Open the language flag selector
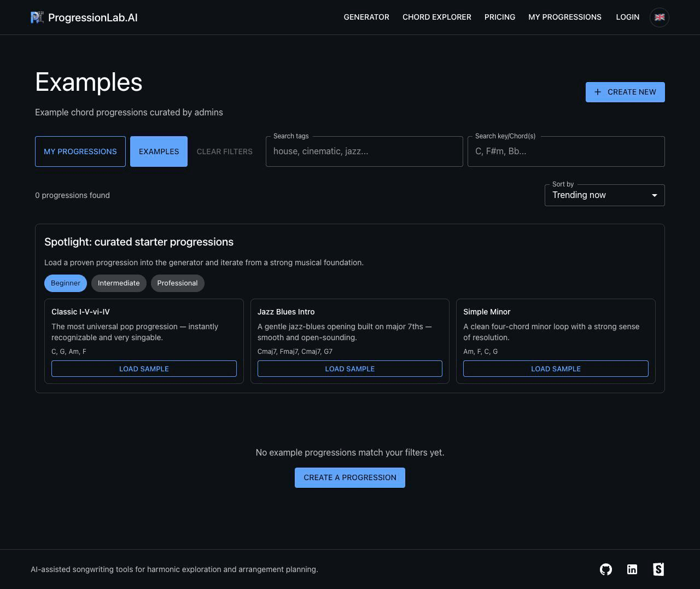700x589 pixels. pyautogui.click(x=660, y=18)
